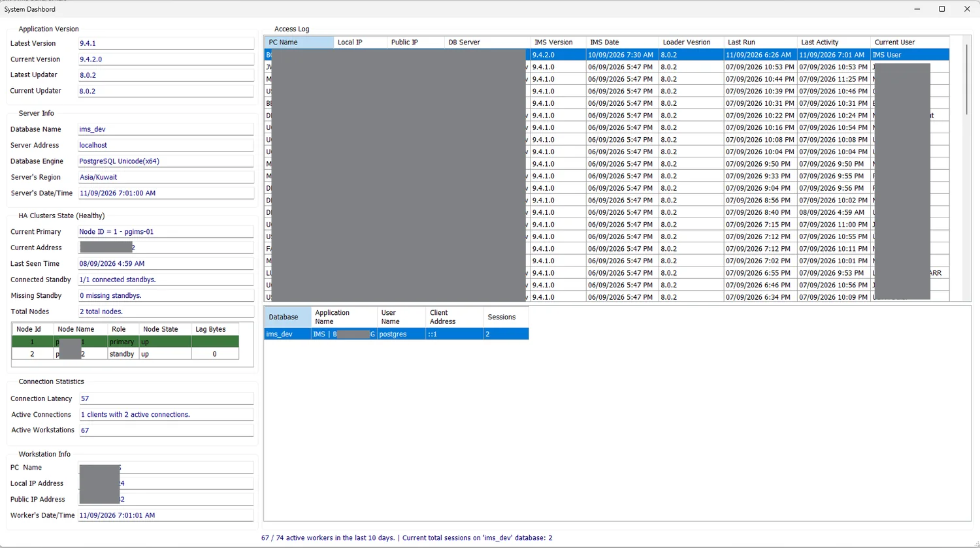
Task: Click the Database Engine PostgreSQL field
Action: [166, 161]
